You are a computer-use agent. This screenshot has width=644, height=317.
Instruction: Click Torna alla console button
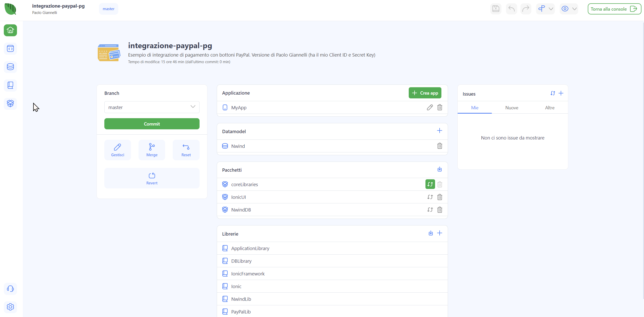614,9
